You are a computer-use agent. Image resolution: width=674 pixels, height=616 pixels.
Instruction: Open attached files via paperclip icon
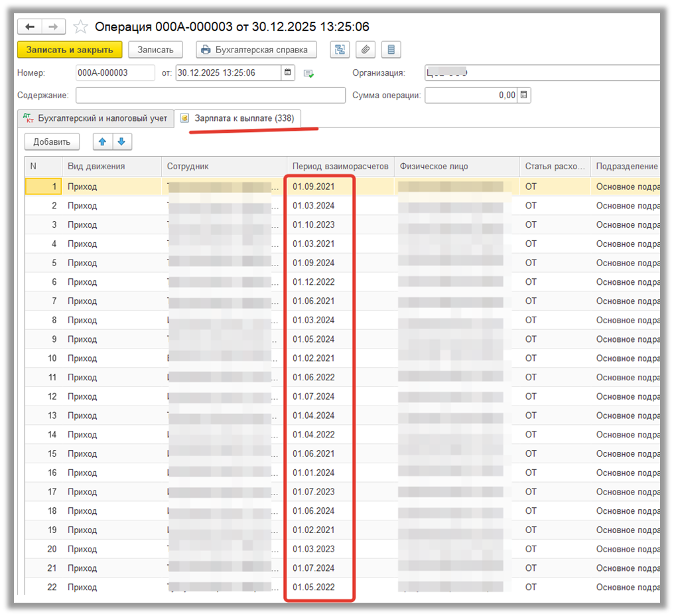pos(366,50)
